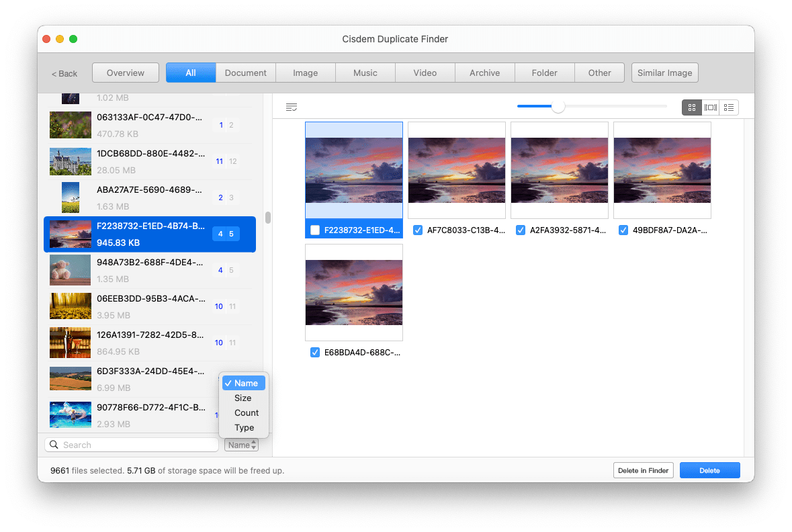Switch to the Image tab
The height and width of the screenshot is (532, 792).
point(305,73)
